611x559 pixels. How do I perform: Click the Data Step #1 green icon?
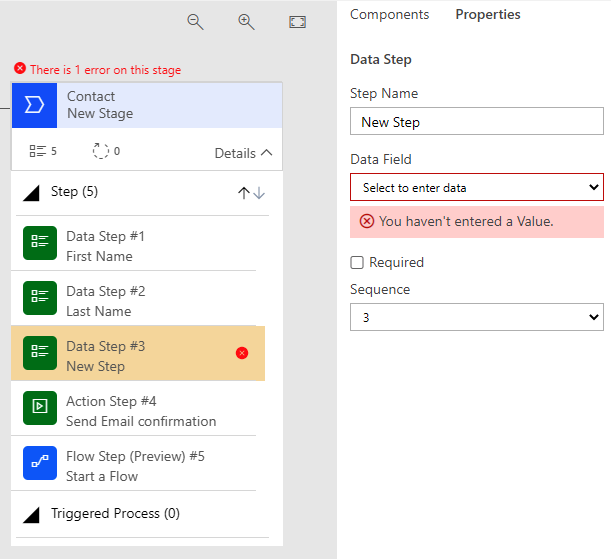40,243
